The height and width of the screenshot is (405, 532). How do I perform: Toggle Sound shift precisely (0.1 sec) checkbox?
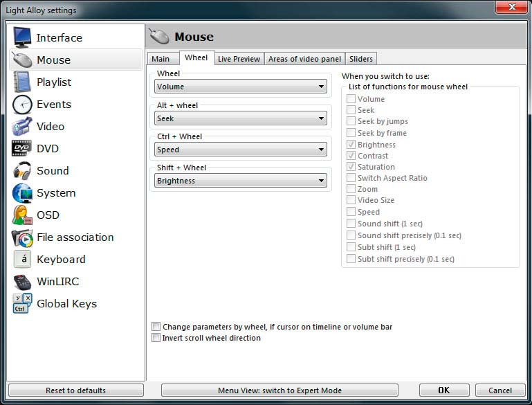click(x=351, y=235)
